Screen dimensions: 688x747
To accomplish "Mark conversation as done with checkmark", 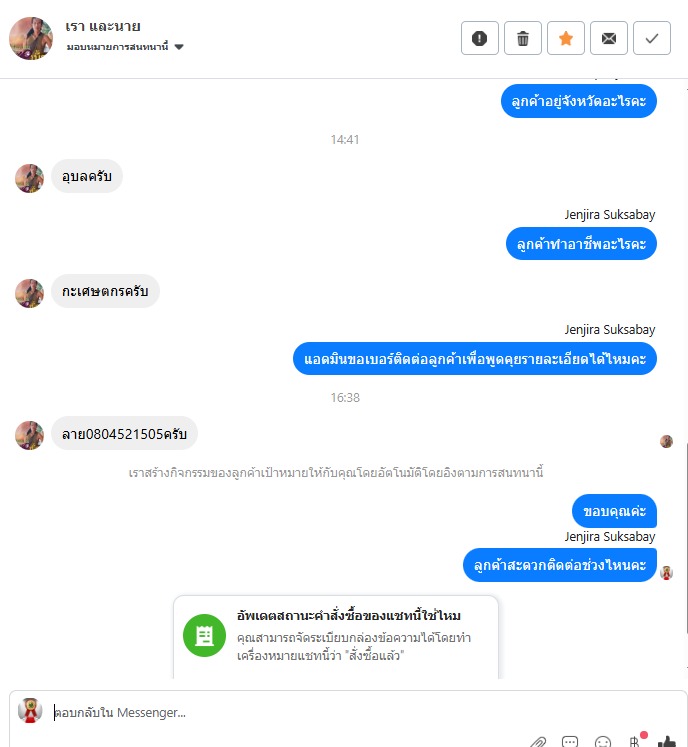I will (x=652, y=38).
